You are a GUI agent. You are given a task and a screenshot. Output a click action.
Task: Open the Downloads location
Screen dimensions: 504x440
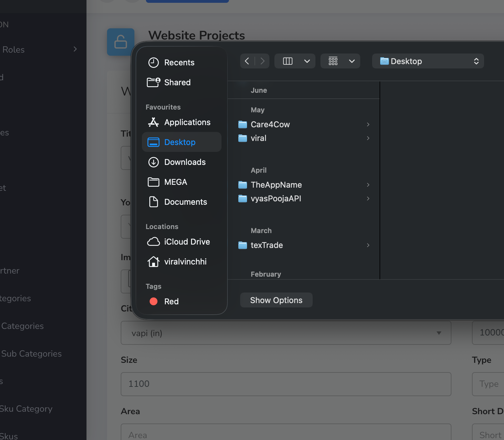click(184, 162)
